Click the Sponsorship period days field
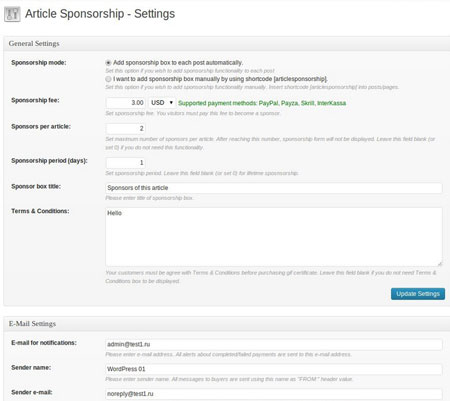This screenshot has width=450, height=401. pyautogui.click(x=126, y=163)
